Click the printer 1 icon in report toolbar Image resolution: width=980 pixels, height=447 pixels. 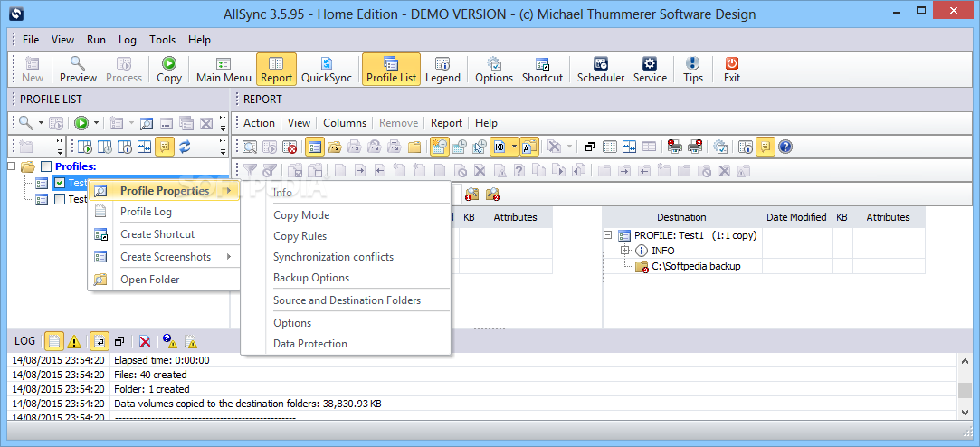coord(675,147)
